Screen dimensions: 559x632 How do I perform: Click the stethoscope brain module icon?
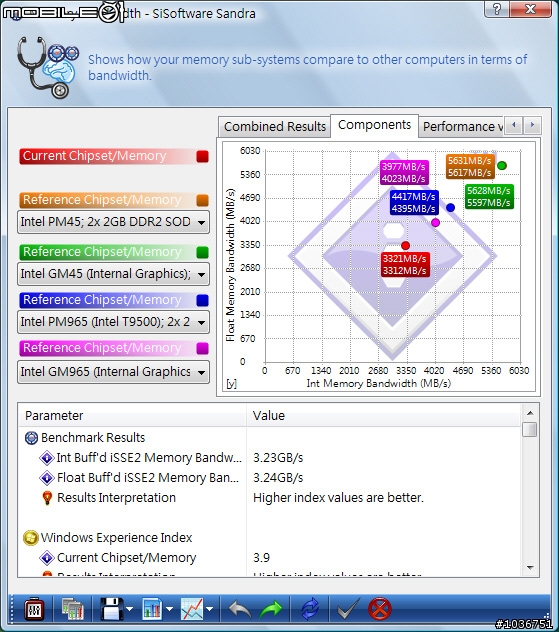pos(47,67)
